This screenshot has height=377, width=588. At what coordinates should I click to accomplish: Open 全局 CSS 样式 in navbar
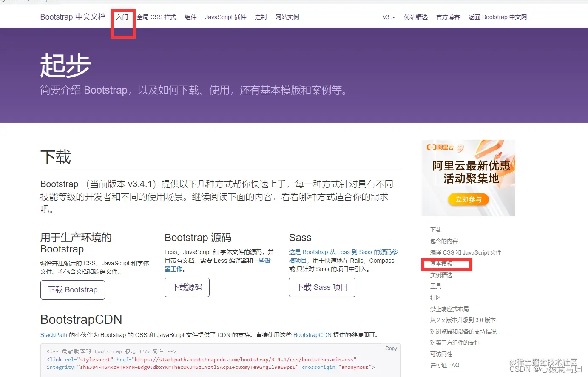pos(156,17)
